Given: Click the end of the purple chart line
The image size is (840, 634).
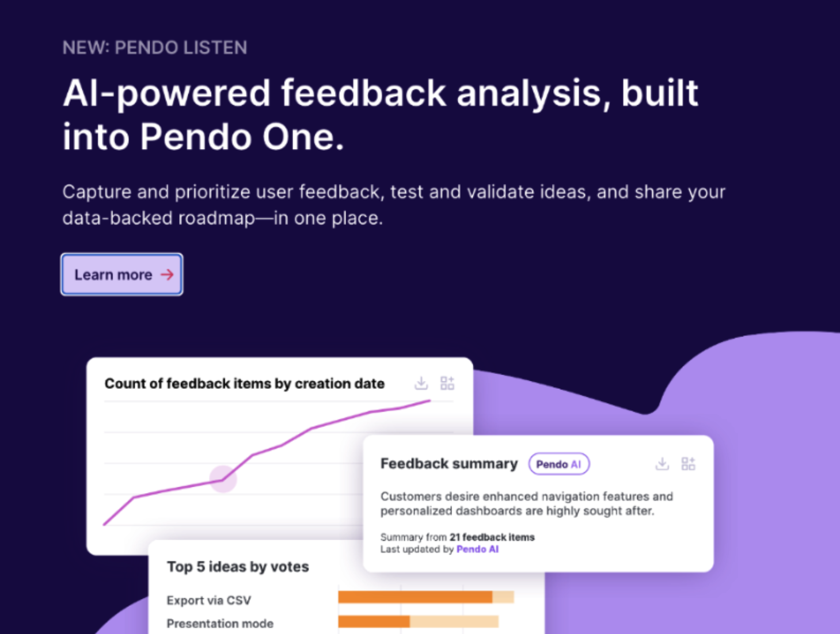Looking at the screenshot, I should pyautogui.click(x=429, y=401).
